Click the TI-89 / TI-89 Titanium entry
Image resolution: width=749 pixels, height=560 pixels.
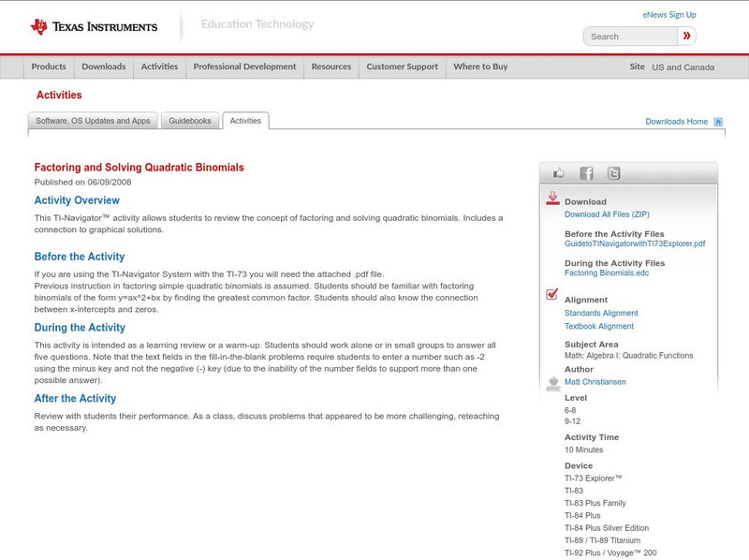(602, 540)
